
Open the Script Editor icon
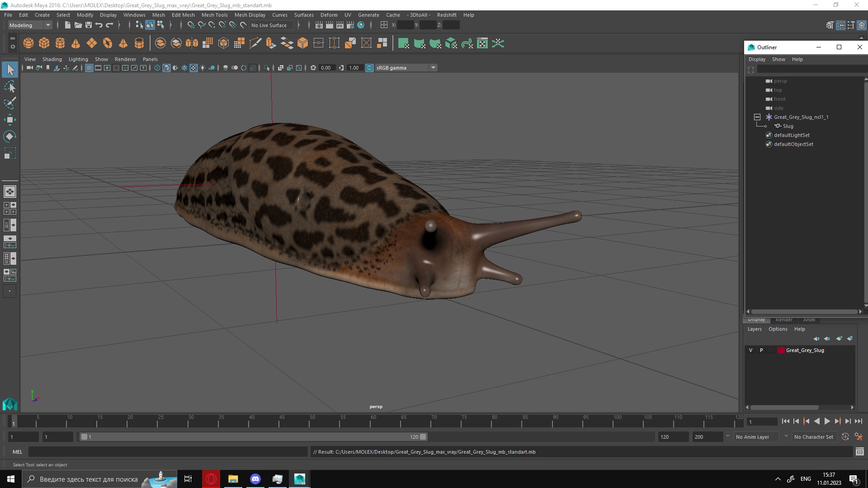pos(859,451)
